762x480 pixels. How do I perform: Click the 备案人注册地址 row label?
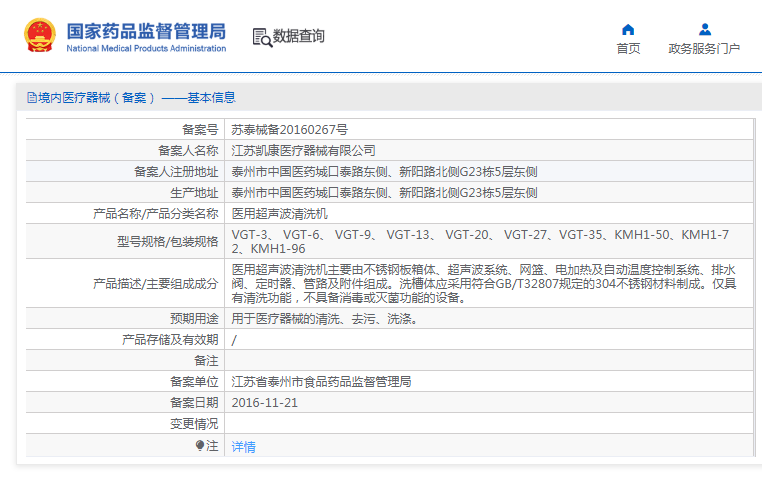point(176,171)
